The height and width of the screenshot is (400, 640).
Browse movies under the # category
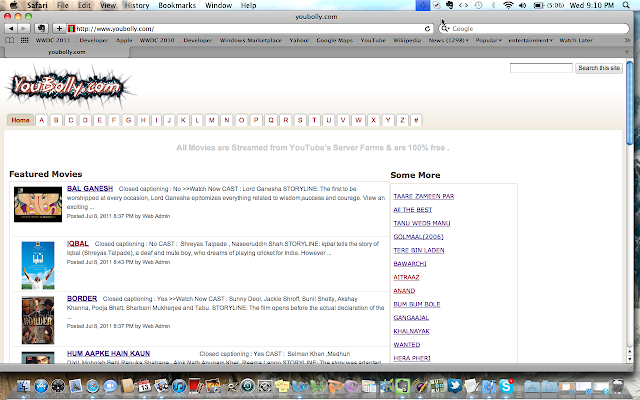416,120
